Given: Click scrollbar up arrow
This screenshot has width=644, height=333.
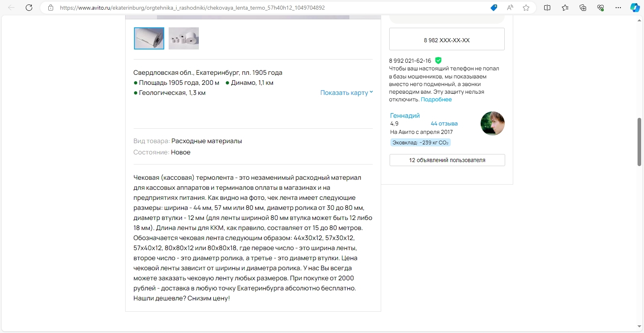Looking at the screenshot, I should 639,20.
